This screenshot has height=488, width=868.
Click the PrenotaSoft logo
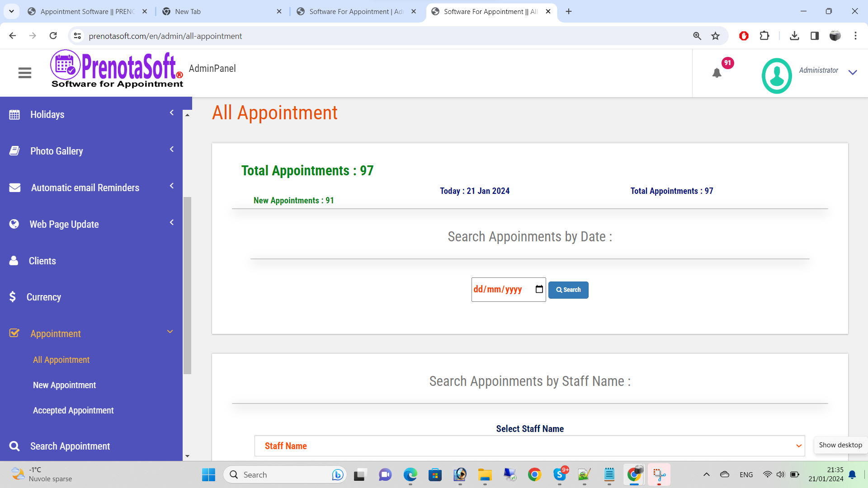click(117, 70)
